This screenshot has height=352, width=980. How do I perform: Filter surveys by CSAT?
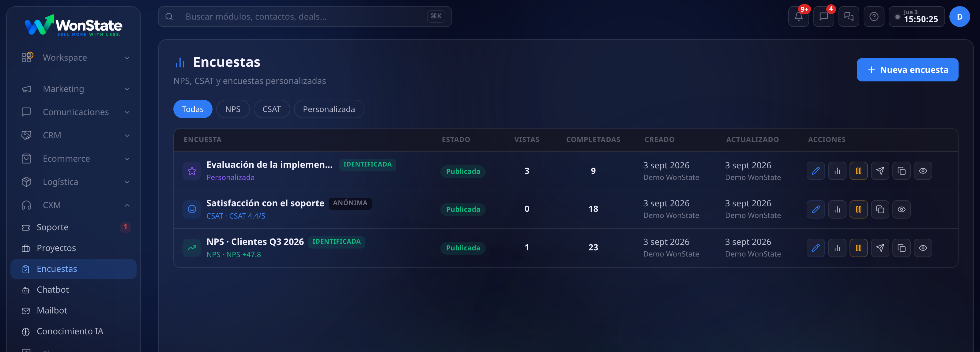[272, 109]
